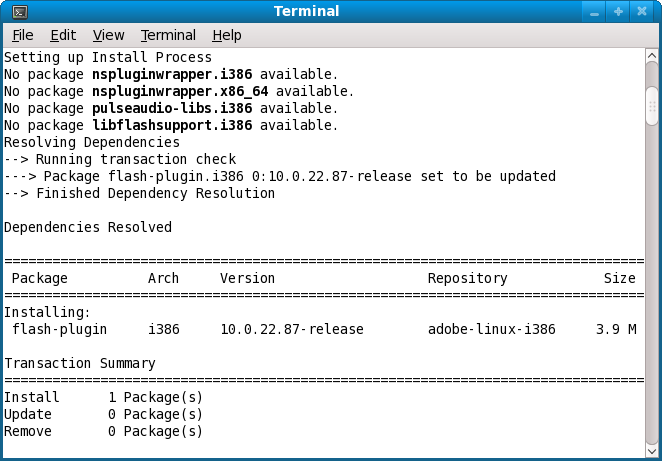Open the Terminal menu
662x461 pixels.
pyautogui.click(x=168, y=35)
